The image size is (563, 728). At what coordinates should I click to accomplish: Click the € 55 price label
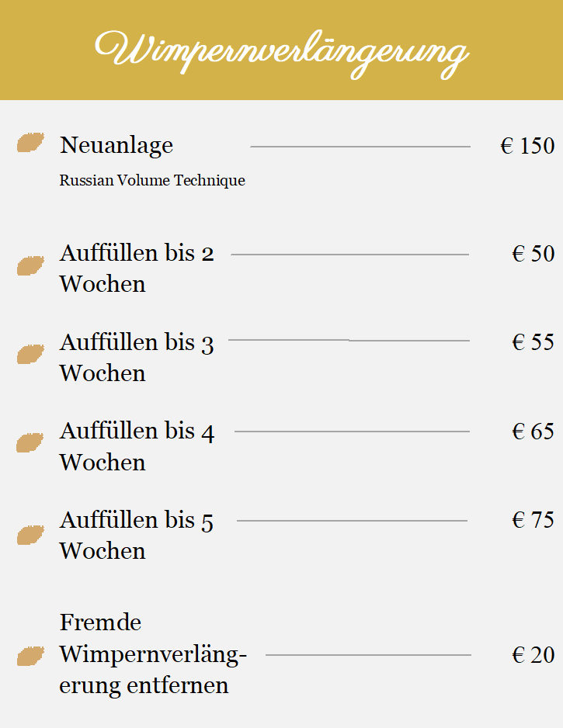click(533, 342)
